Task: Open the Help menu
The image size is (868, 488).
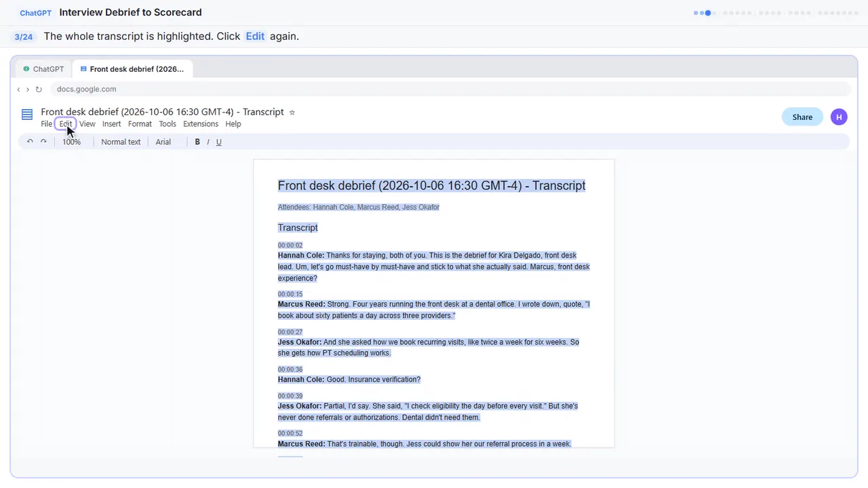Action: pos(233,124)
